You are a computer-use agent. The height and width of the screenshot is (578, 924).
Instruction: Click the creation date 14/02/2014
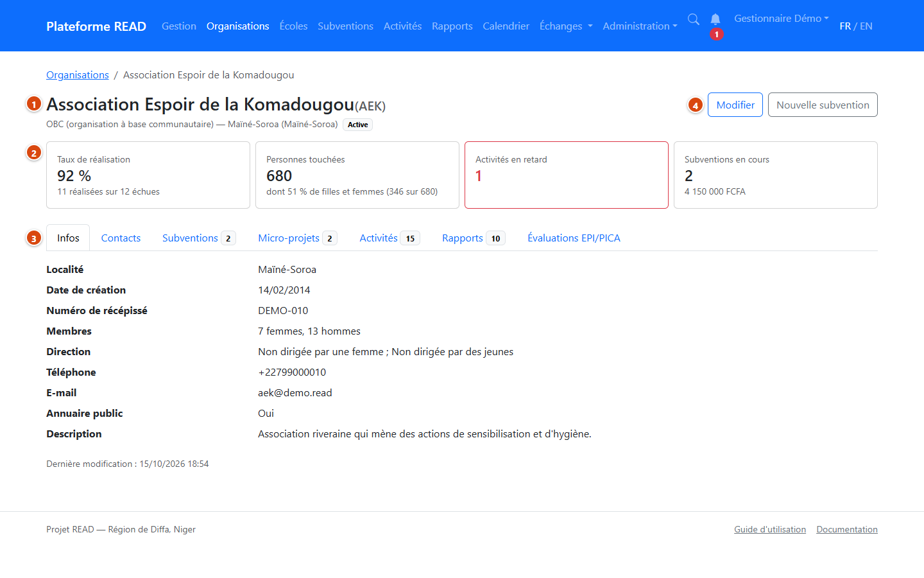(284, 290)
